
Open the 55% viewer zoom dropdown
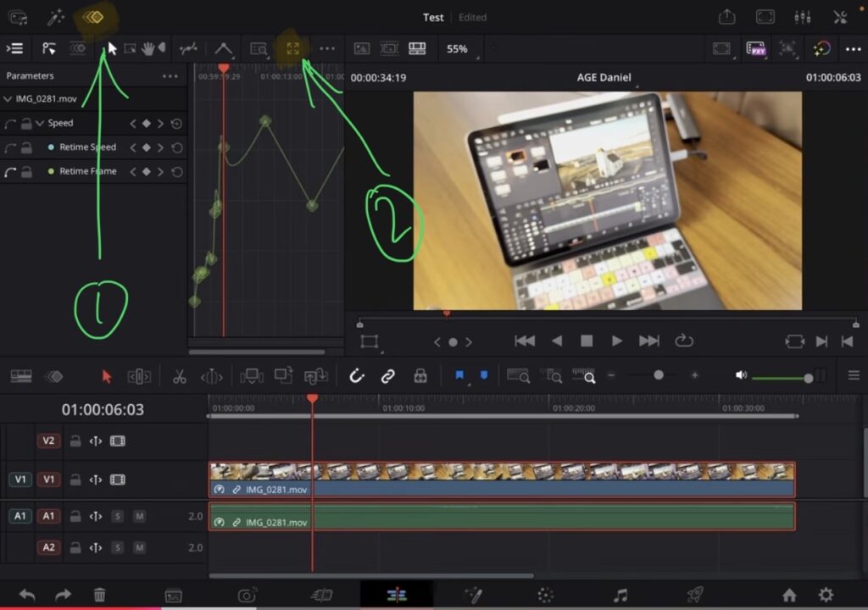(461, 48)
